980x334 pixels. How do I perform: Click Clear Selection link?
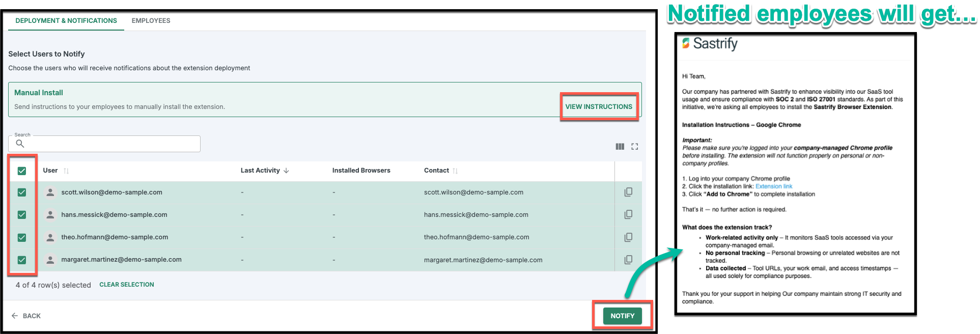pos(127,285)
